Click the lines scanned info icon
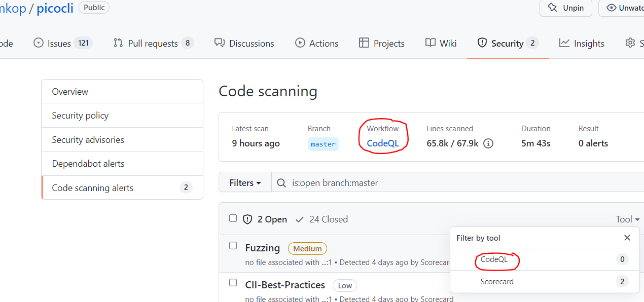The image size is (644, 302). pyautogui.click(x=488, y=143)
